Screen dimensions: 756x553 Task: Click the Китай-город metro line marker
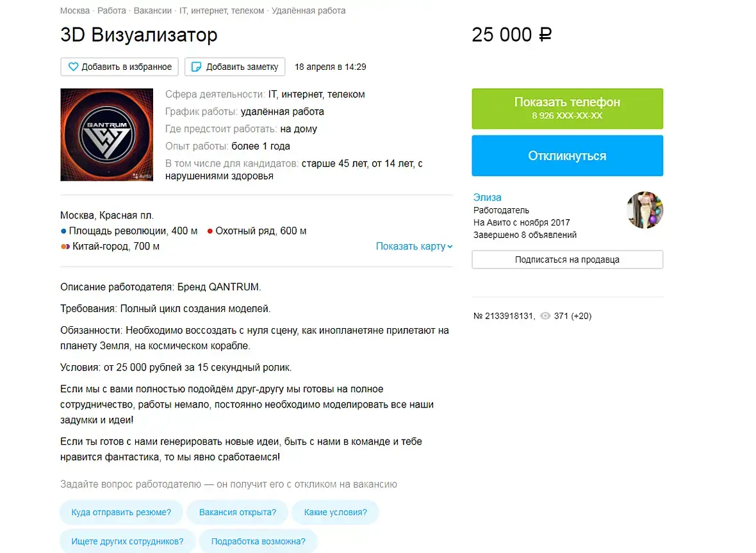point(65,246)
